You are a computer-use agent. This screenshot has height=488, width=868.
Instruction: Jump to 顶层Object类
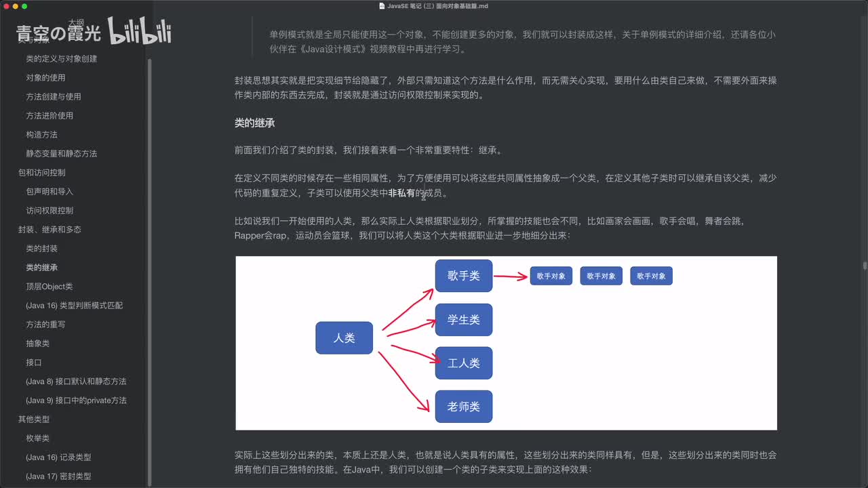pyautogui.click(x=50, y=287)
